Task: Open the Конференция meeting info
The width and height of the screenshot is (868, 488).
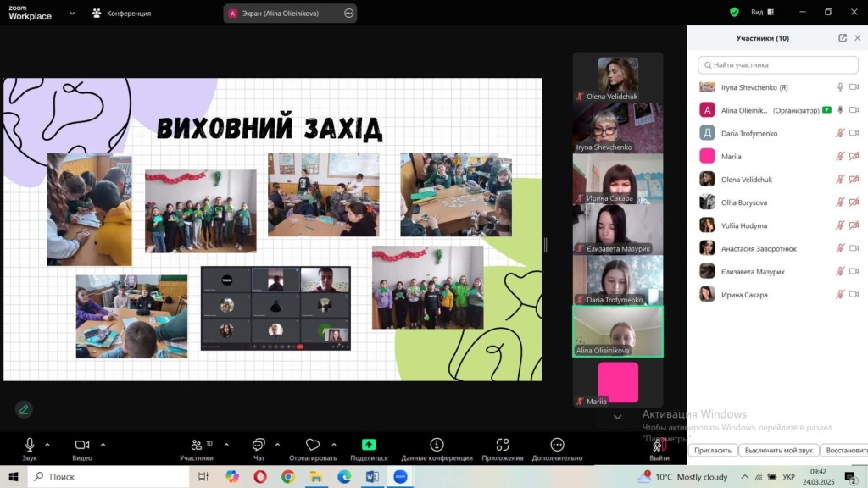Action: coord(122,14)
